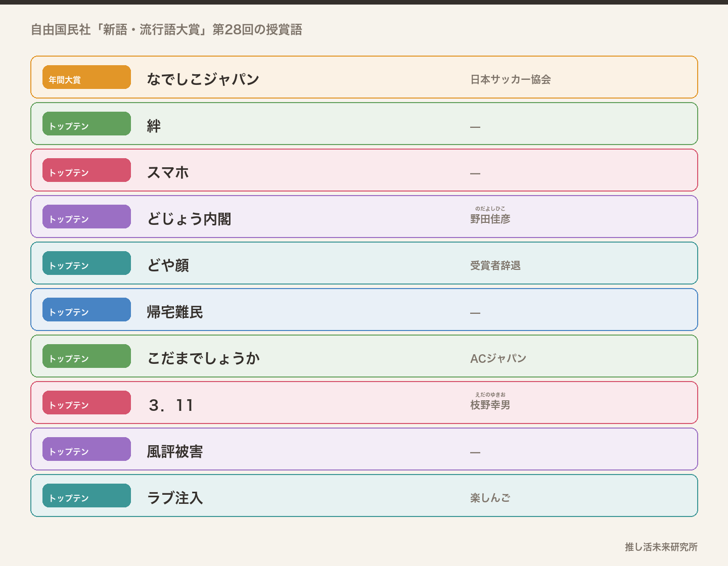Screen dimensions: 728x566
Task: Select the word 絆
Action: pos(154,126)
